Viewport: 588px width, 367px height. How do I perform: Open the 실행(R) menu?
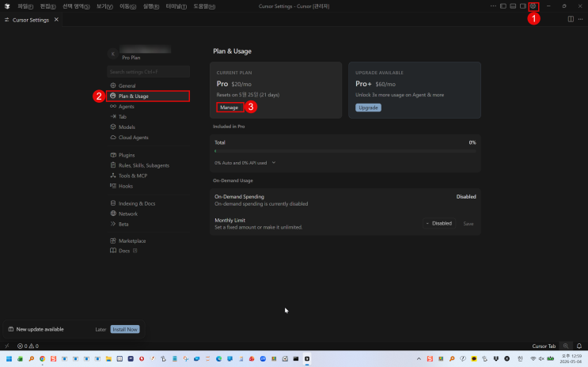pos(150,6)
